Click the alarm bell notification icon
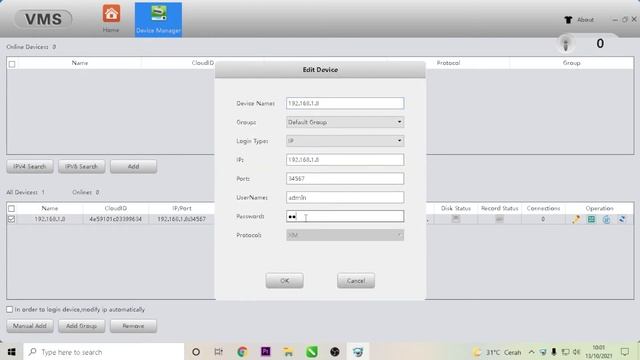The image size is (640, 360). 566,44
